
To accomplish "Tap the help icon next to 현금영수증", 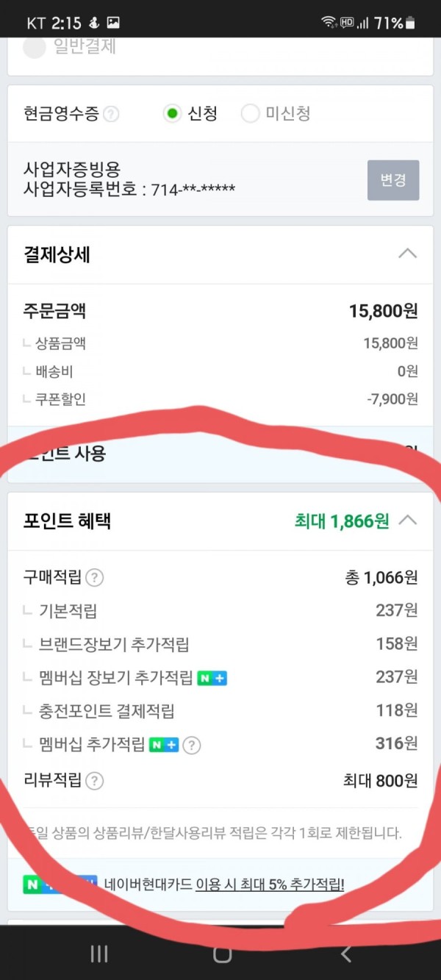I will click(x=111, y=114).
